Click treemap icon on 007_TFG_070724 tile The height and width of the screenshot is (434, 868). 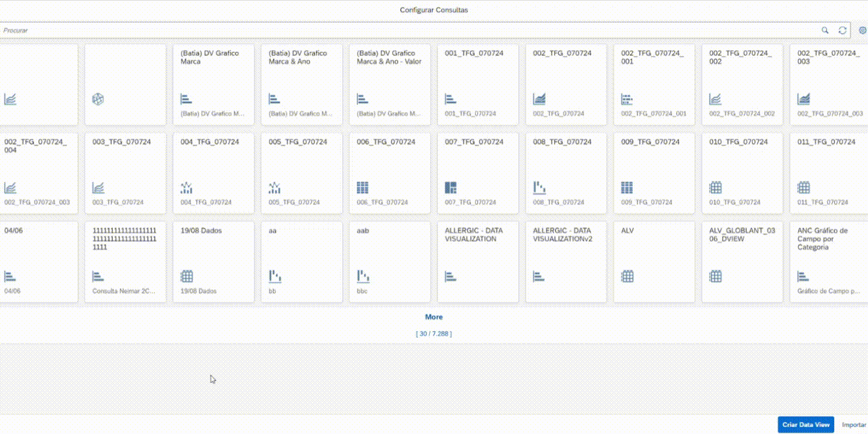(x=450, y=187)
